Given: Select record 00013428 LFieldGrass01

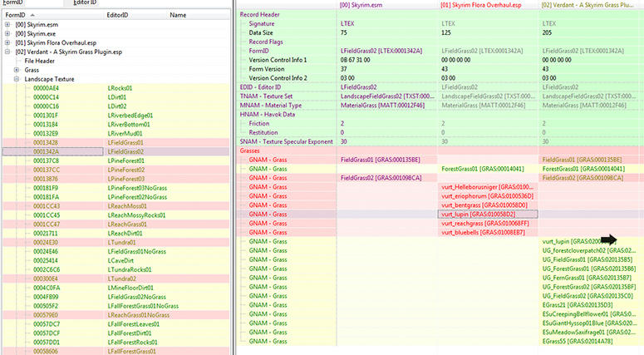Looking at the screenshot, I should [x=116, y=142].
